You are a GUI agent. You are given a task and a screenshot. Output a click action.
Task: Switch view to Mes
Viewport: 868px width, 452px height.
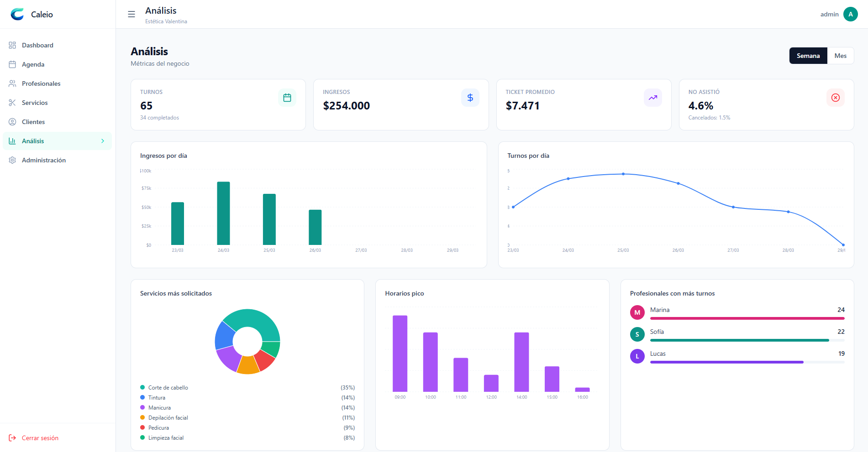click(840, 56)
